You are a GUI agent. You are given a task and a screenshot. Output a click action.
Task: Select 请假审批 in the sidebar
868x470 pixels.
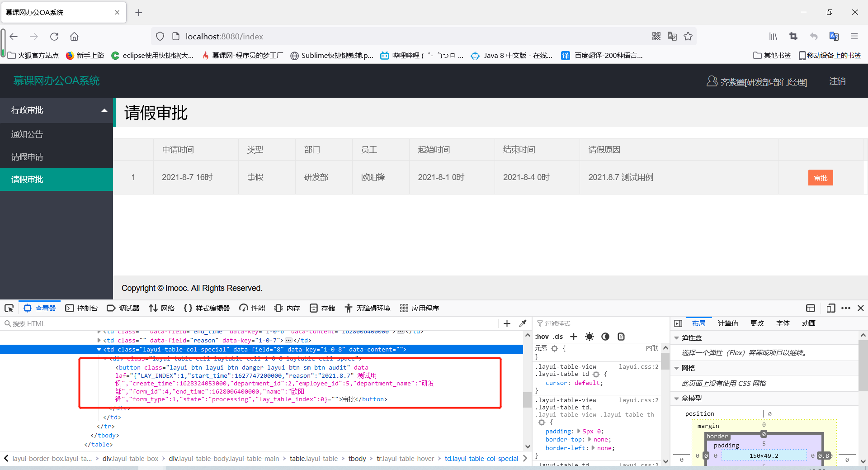pyautogui.click(x=57, y=180)
